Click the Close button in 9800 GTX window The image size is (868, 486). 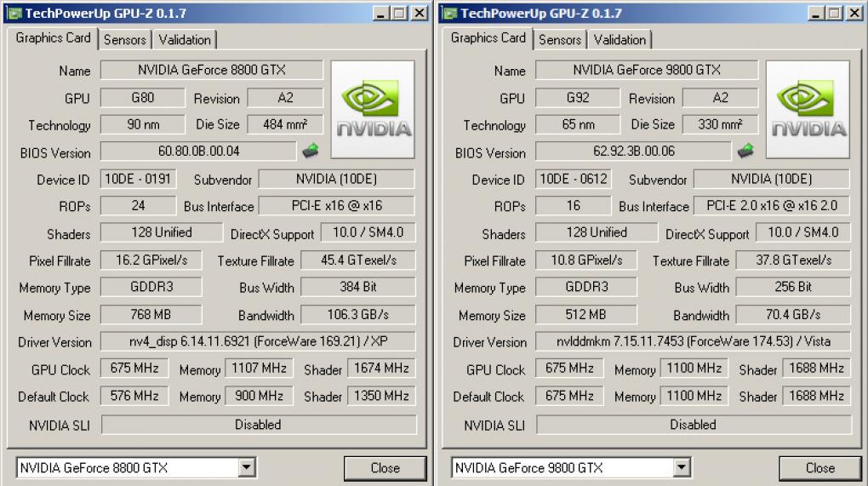(820, 468)
